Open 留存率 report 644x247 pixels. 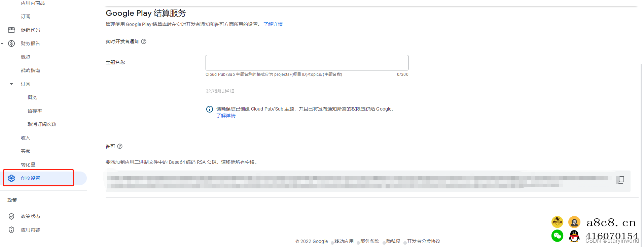(35, 111)
